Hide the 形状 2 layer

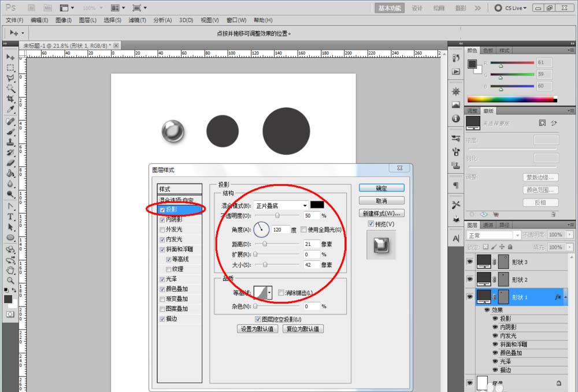click(469, 279)
